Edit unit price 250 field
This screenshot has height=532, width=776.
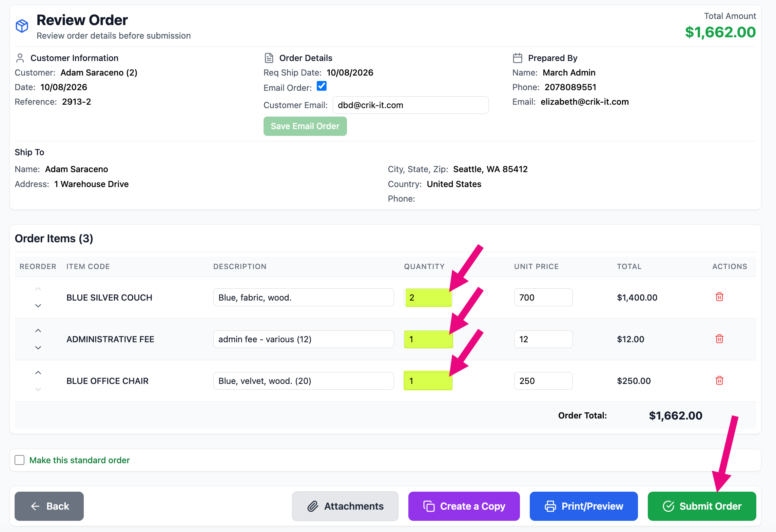coord(543,381)
